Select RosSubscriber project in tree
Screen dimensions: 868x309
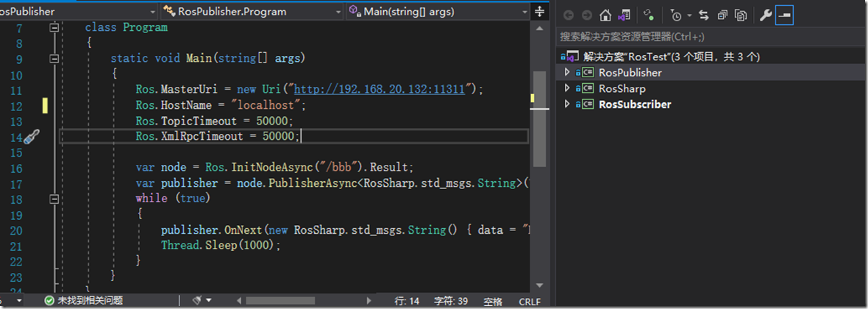pos(635,104)
